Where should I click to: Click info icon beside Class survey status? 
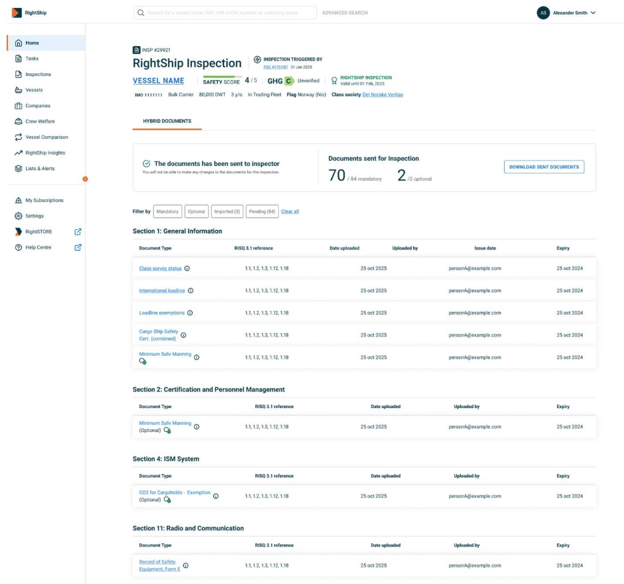tap(187, 269)
